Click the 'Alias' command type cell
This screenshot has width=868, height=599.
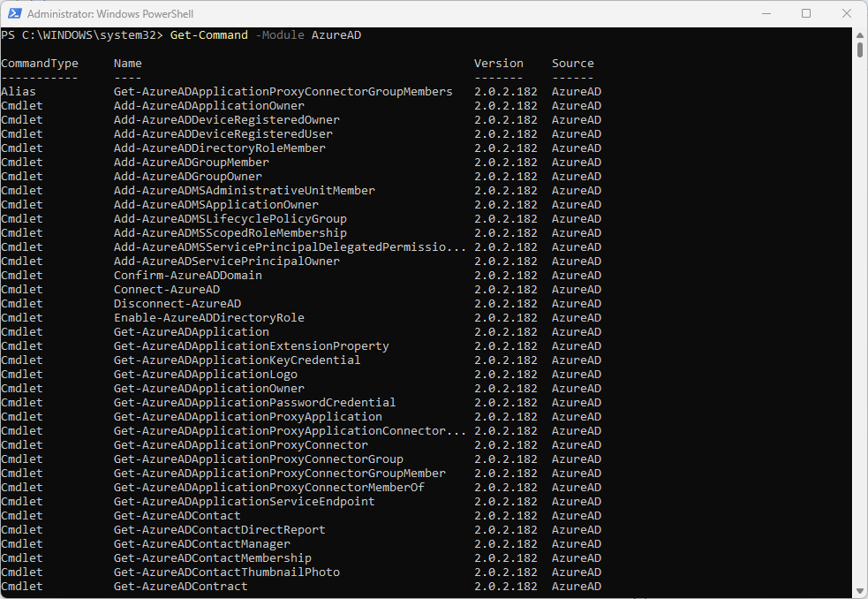19,91
